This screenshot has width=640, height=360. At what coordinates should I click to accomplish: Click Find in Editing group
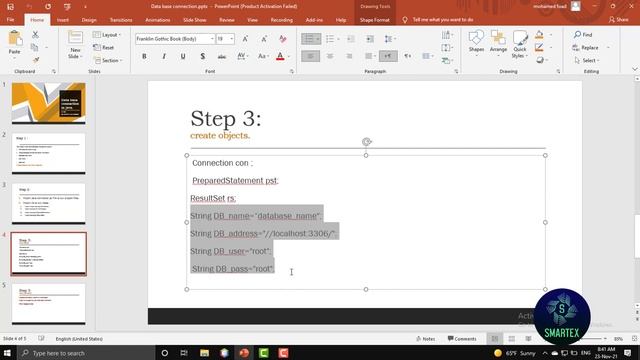(x=583, y=35)
